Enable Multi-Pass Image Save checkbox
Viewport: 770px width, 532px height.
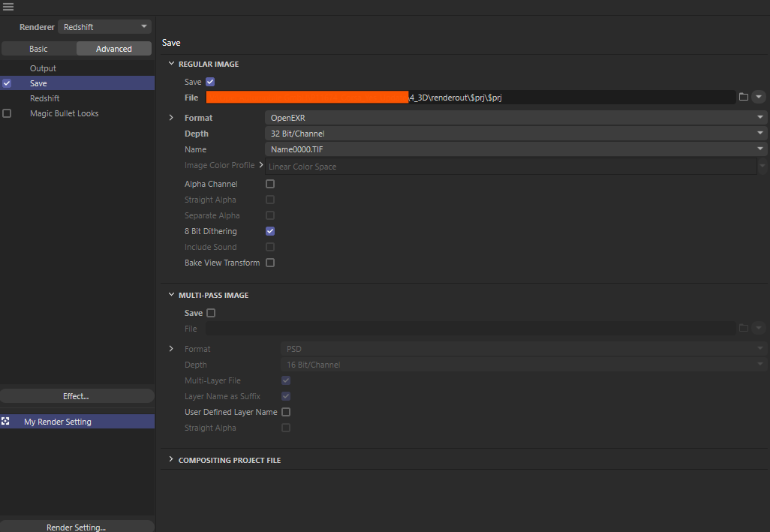click(x=210, y=313)
